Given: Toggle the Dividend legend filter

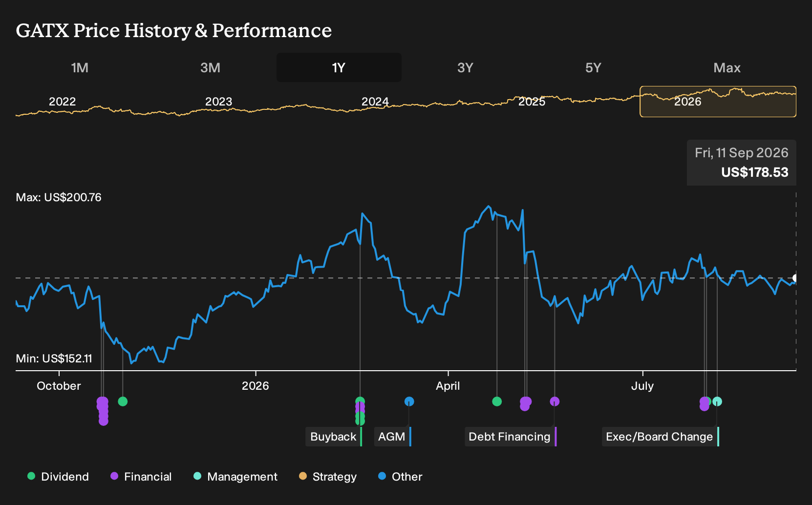Looking at the screenshot, I should 58,477.
